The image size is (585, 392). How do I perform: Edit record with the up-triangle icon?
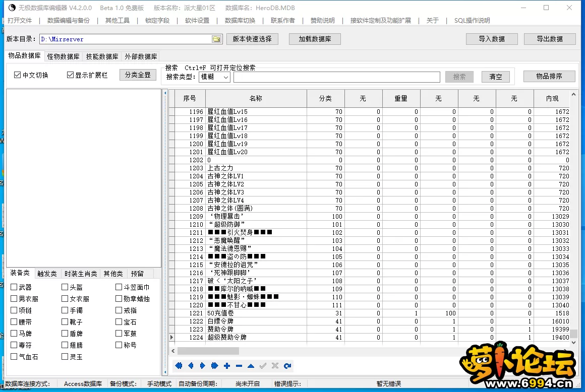tap(251, 366)
